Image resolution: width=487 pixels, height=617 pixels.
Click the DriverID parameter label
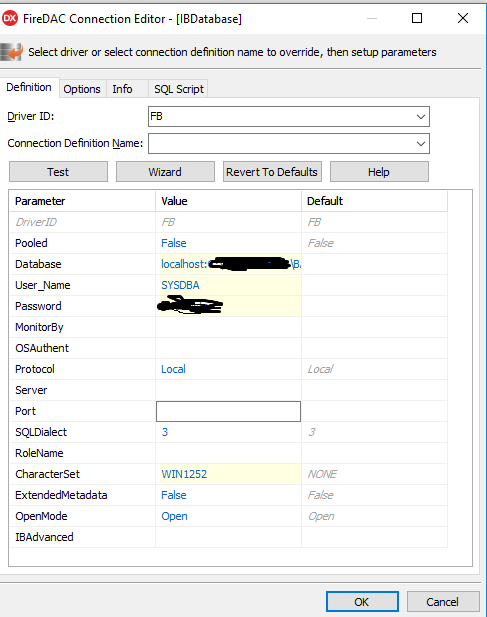[36, 222]
